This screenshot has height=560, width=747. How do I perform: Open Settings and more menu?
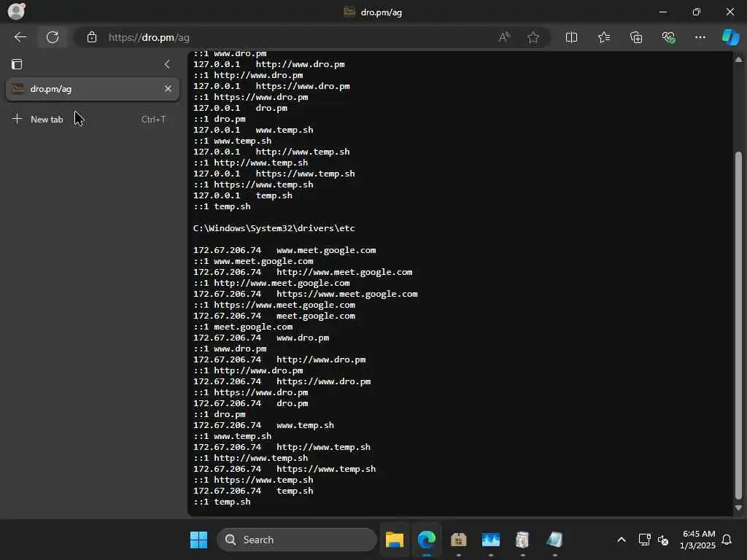tap(700, 37)
